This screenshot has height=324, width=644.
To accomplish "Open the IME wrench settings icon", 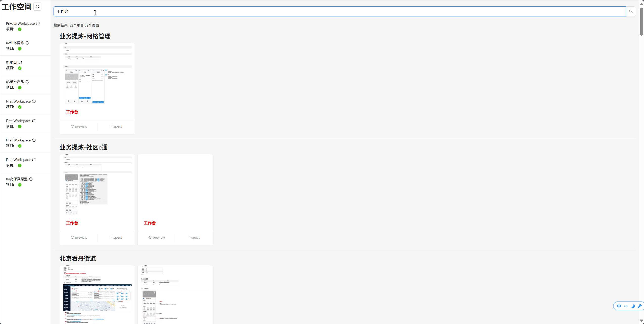I will (639, 306).
